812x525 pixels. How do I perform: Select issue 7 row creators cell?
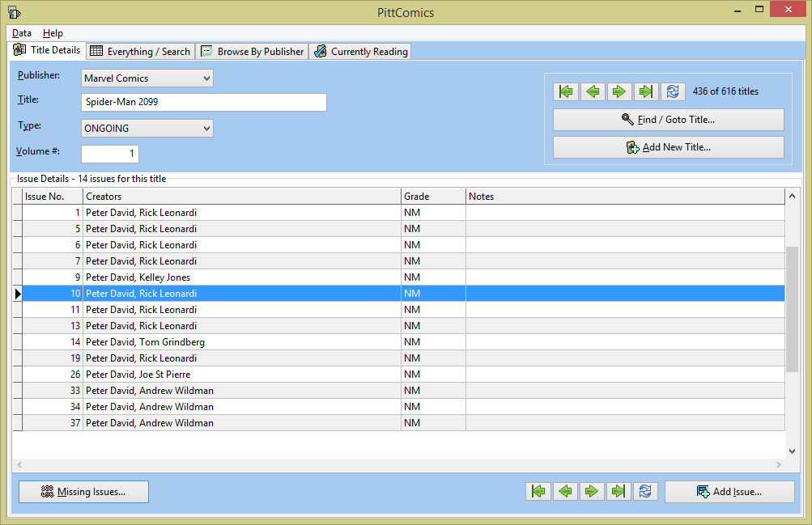coord(242,261)
